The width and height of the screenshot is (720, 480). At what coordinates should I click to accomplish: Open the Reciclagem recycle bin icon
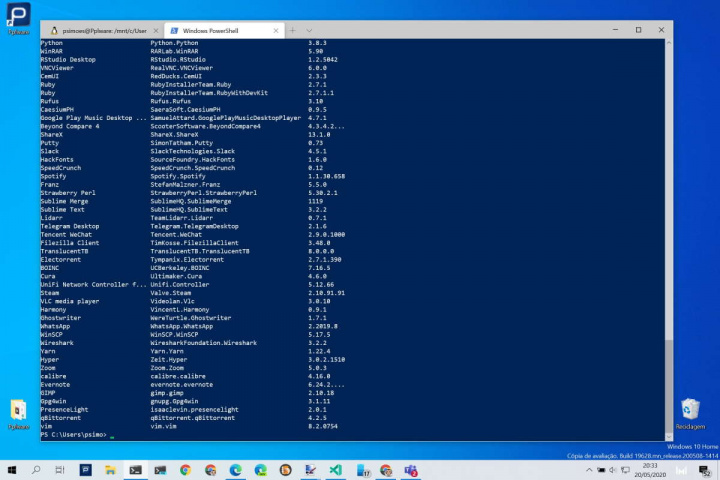pyautogui.click(x=689, y=412)
